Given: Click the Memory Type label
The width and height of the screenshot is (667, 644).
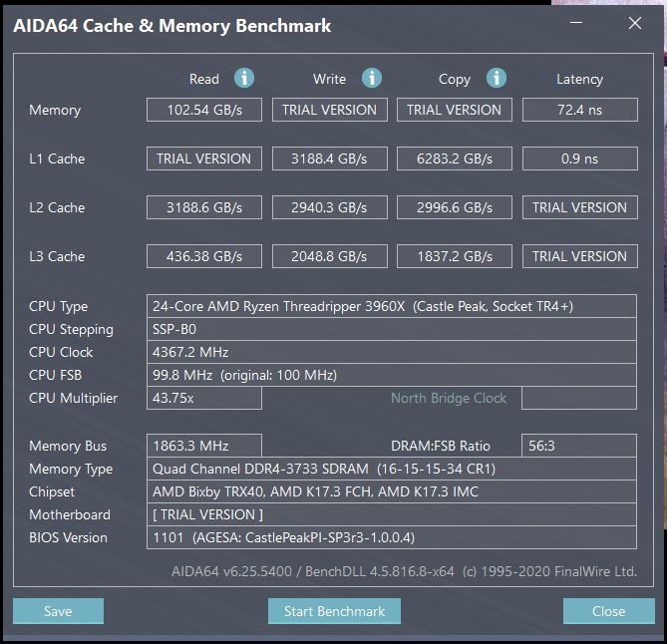Looking at the screenshot, I should point(71,470).
